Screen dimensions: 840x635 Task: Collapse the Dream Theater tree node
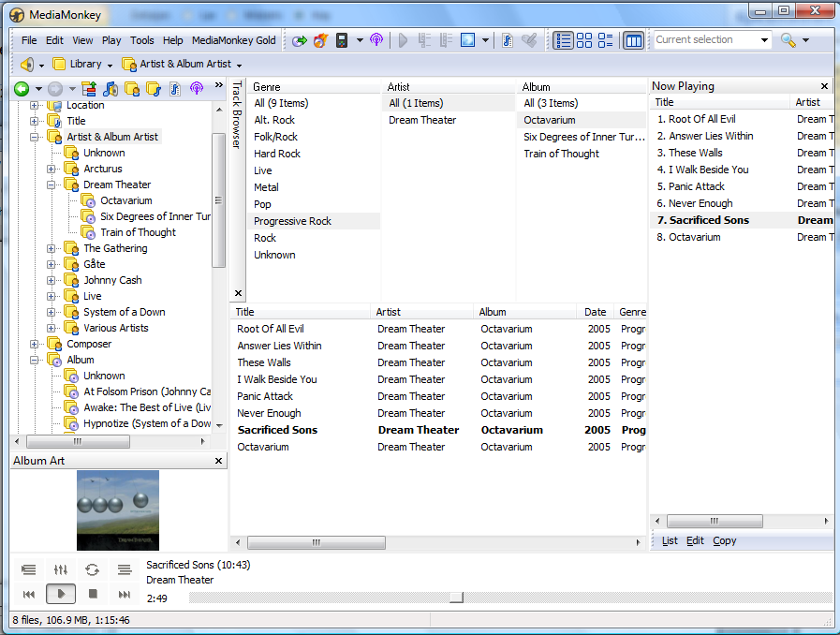click(x=51, y=185)
